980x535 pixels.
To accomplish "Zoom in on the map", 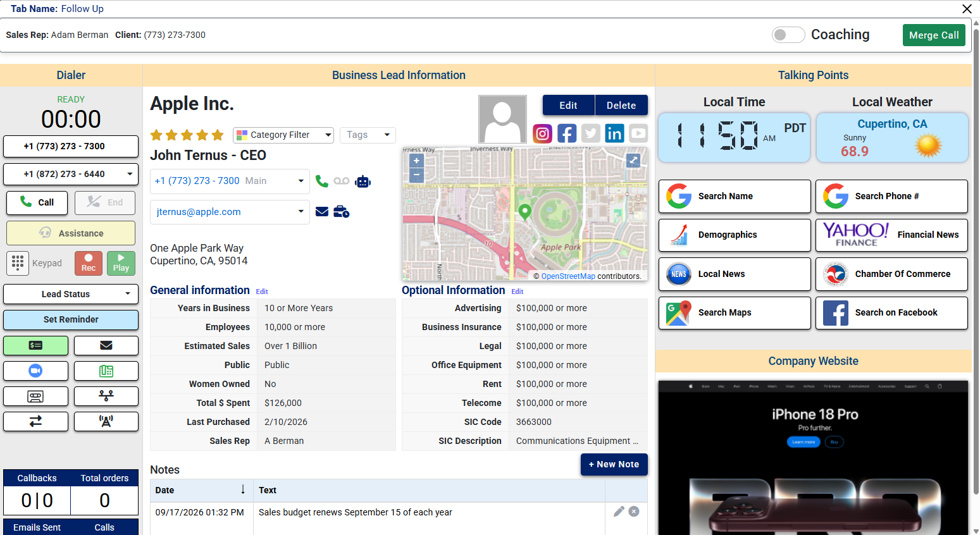I will coord(416,161).
